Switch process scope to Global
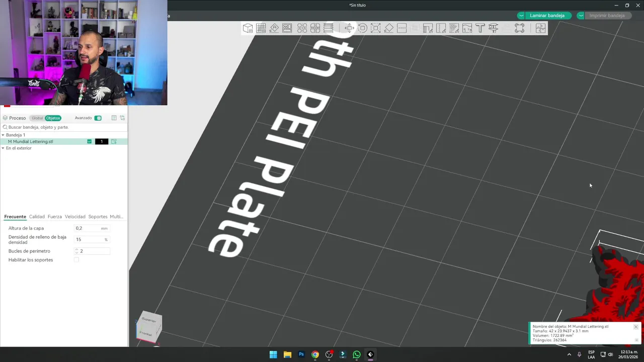Screen dimensions: 644x362 click(x=37, y=118)
